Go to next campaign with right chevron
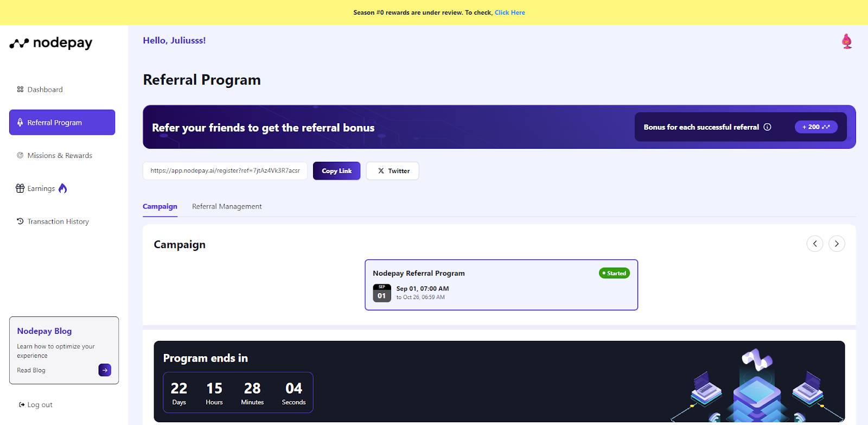The image size is (868, 425). (x=837, y=244)
